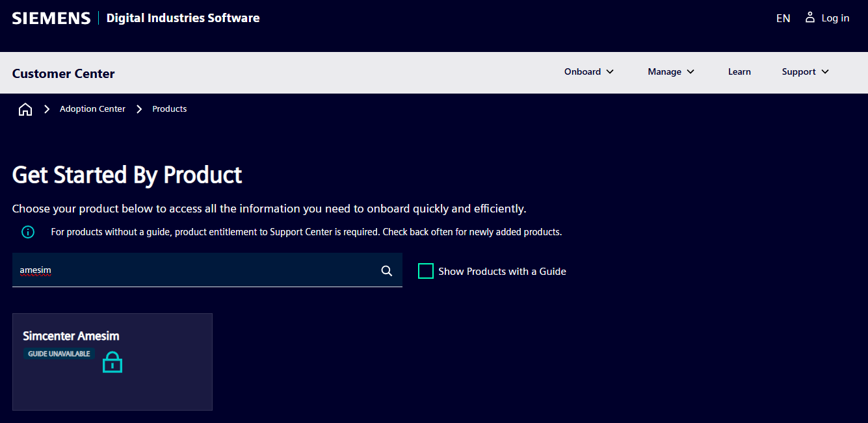Image resolution: width=868 pixels, height=423 pixels.
Task: Open Customer Center home link
Action: (x=64, y=73)
